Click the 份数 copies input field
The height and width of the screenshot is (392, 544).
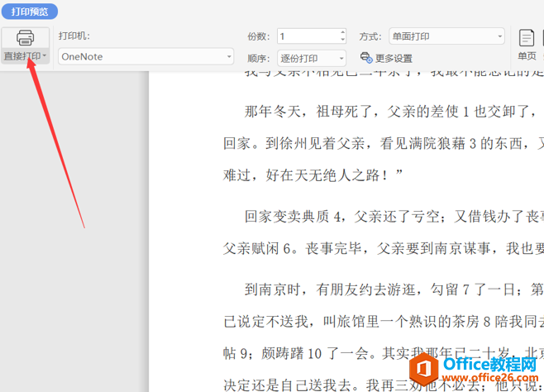308,36
